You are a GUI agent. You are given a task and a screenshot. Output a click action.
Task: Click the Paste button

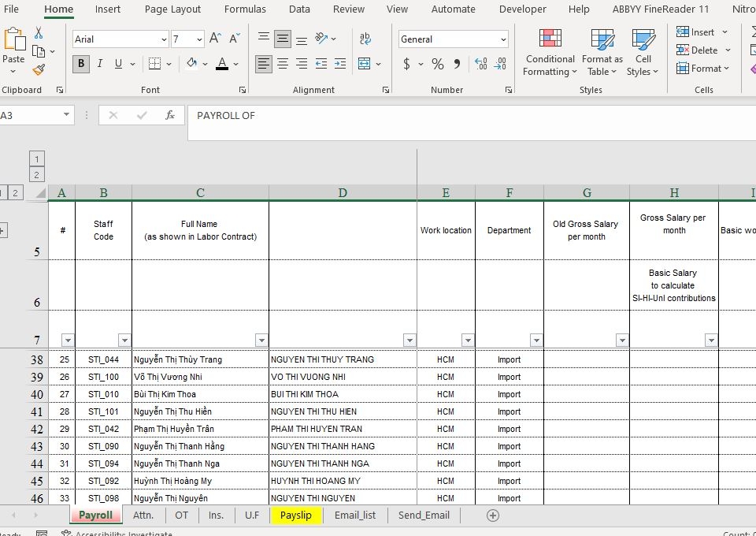[x=13, y=50]
